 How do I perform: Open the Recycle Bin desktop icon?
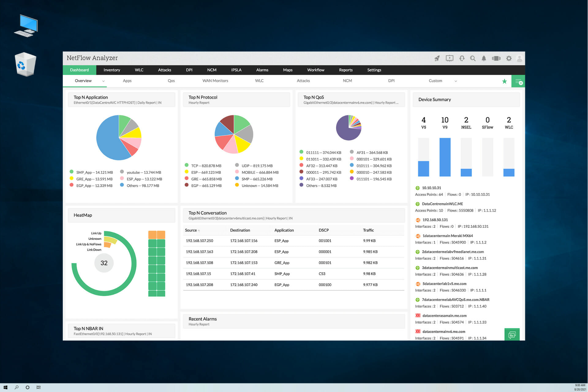coord(25,64)
